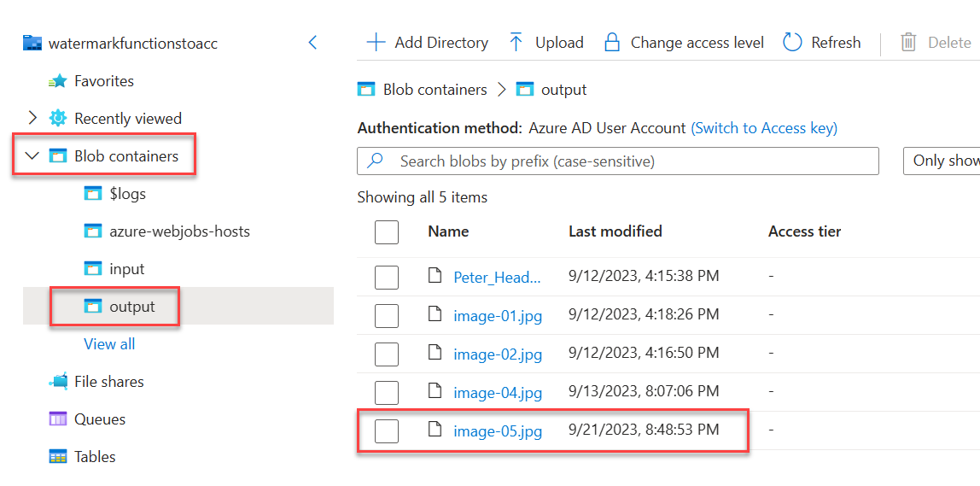Collapse the Blob containers node
This screenshot has width=980, height=486.
tap(32, 156)
